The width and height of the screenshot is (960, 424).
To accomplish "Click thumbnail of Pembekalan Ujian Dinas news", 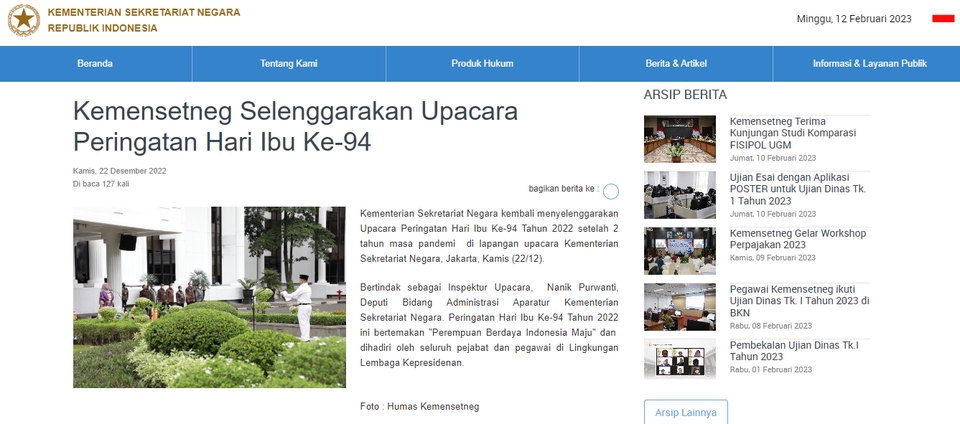I will tap(680, 359).
